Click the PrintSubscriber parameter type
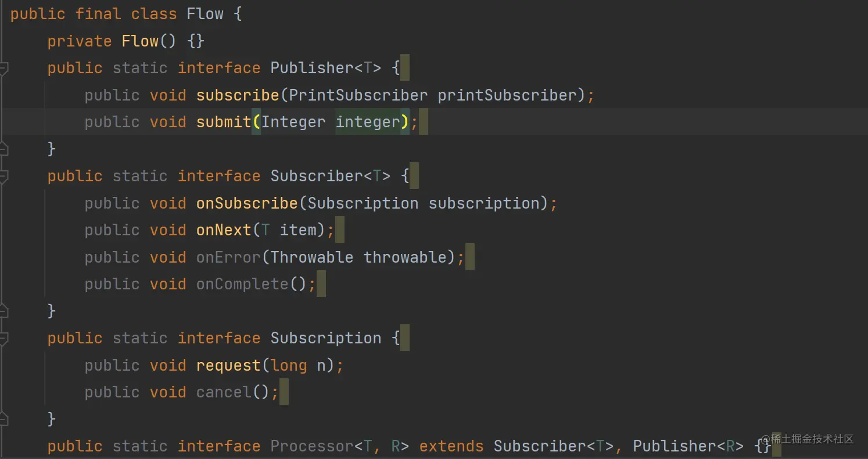The height and width of the screenshot is (459, 868). point(358,95)
